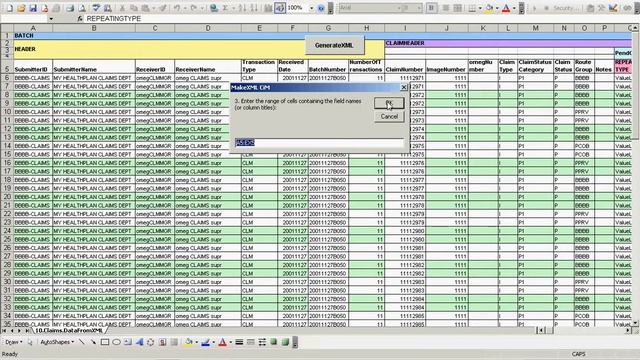
Task: Click the Line Color icon in drawing toolbar
Action: (205, 342)
